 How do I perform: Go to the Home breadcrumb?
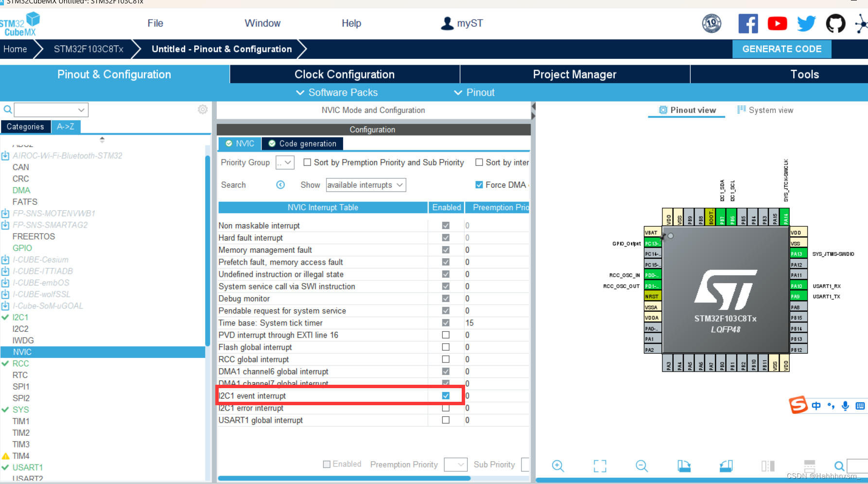(15, 49)
